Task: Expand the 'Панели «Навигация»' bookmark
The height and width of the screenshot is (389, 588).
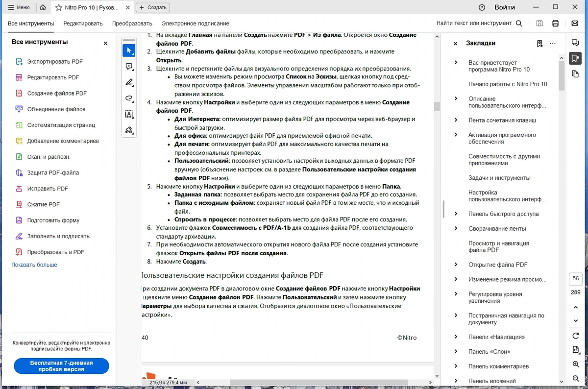Action: [x=456, y=337]
